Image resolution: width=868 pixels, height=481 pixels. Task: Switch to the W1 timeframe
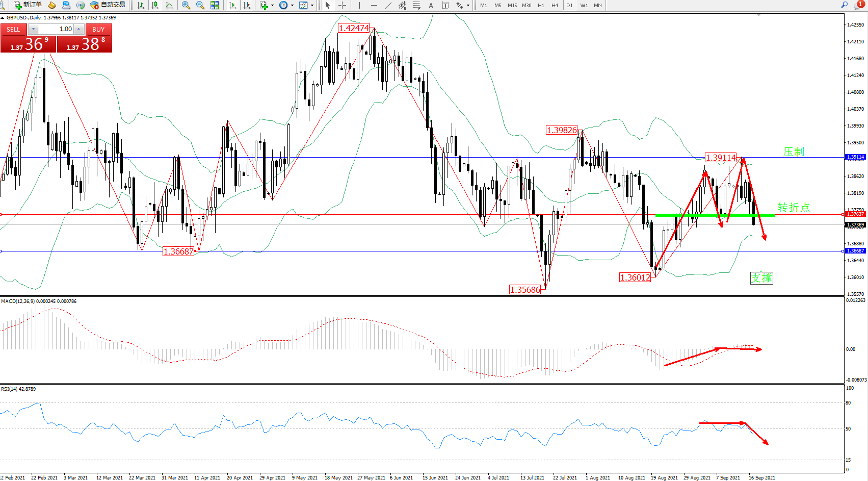click(584, 5)
